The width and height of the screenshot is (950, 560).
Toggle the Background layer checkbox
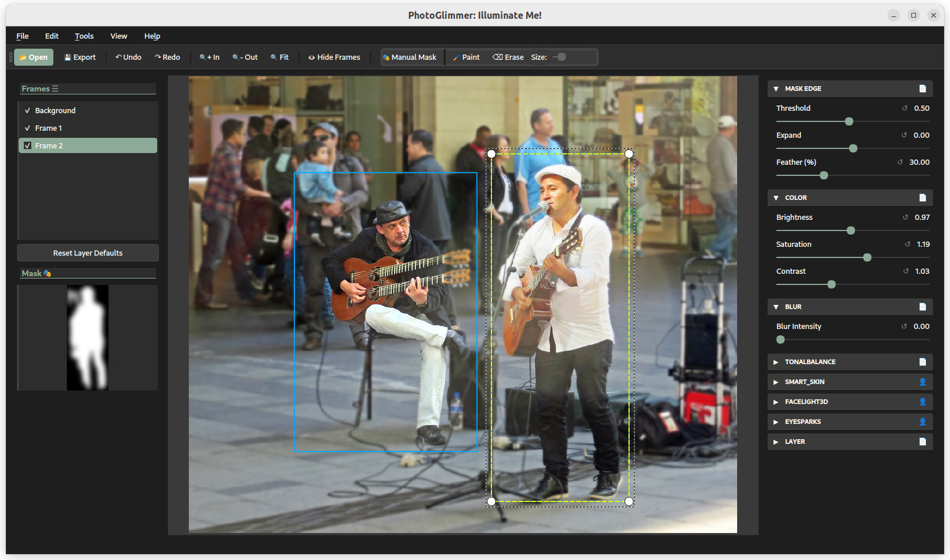tap(28, 111)
